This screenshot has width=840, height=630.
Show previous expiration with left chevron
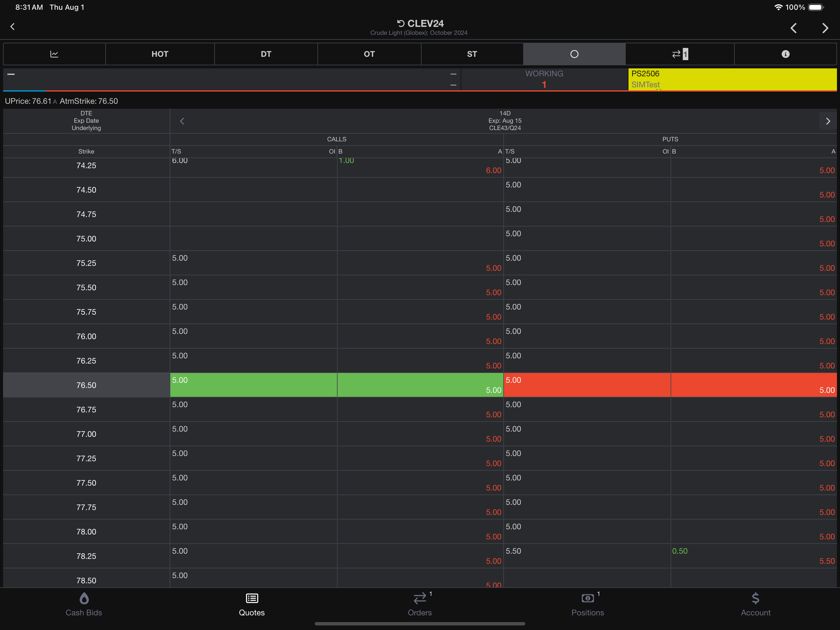click(182, 121)
